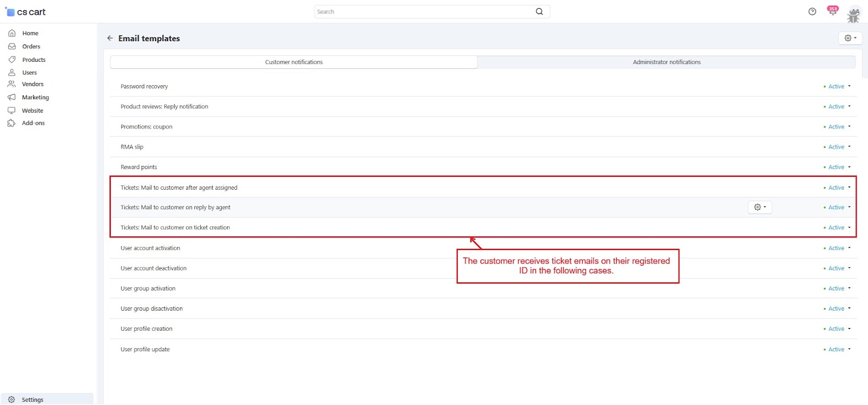Open the Home icon in sidebar
Screen dimensions: 868x405
coord(12,33)
